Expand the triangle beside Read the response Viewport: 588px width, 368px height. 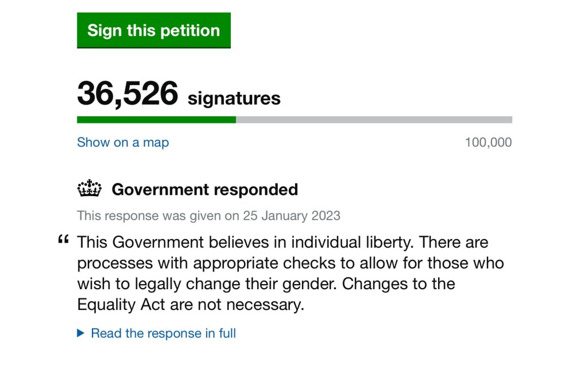[80, 333]
